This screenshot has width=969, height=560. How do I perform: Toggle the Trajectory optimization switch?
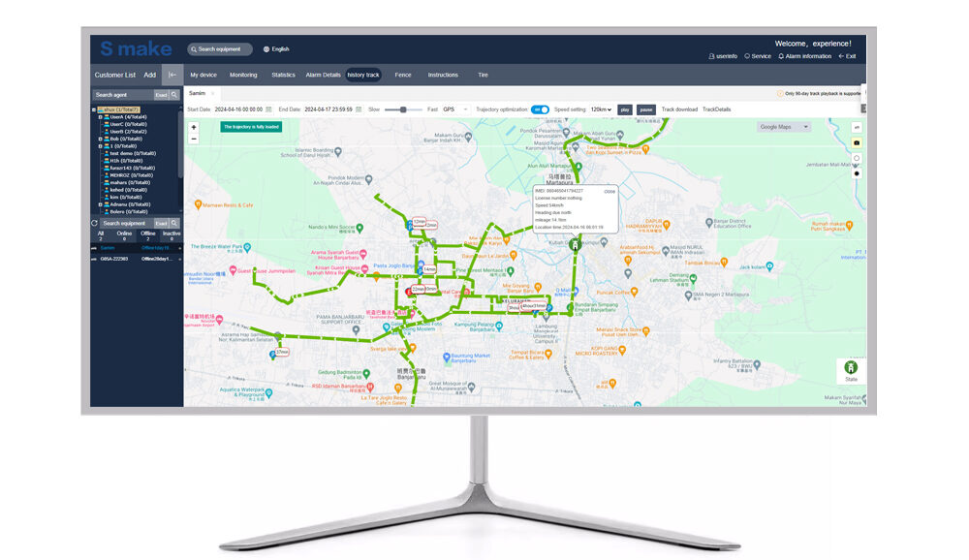(x=540, y=109)
